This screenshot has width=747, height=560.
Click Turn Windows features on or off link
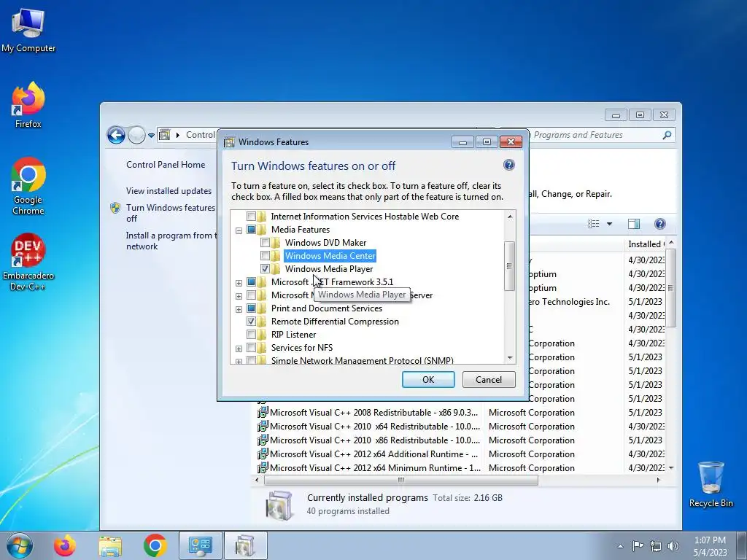[170, 213]
